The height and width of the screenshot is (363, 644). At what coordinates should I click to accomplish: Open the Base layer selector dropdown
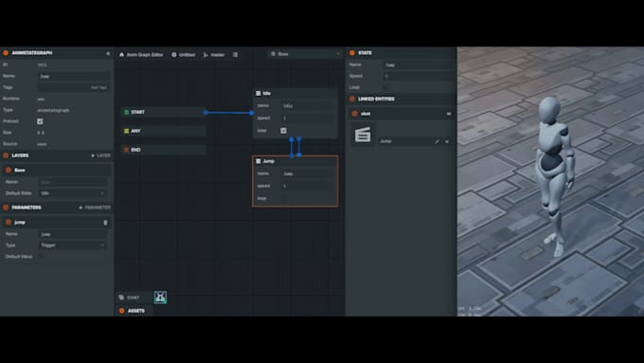[x=306, y=54]
